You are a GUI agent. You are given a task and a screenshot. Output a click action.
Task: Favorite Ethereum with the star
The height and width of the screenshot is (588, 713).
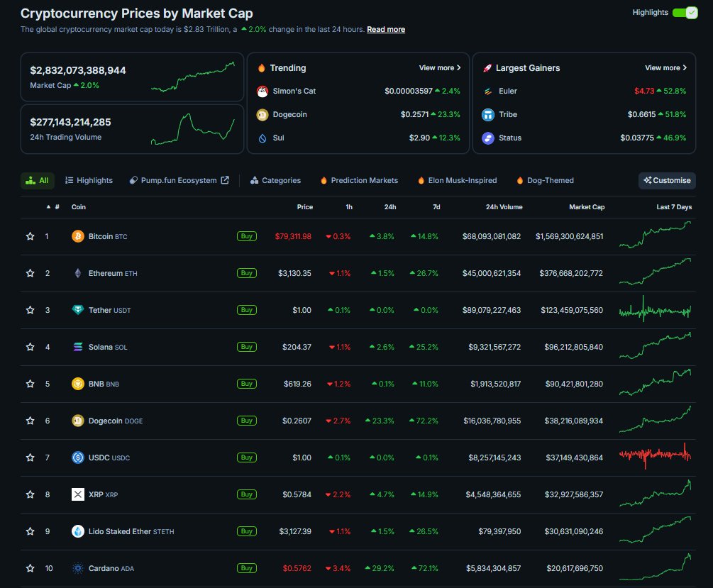point(30,273)
